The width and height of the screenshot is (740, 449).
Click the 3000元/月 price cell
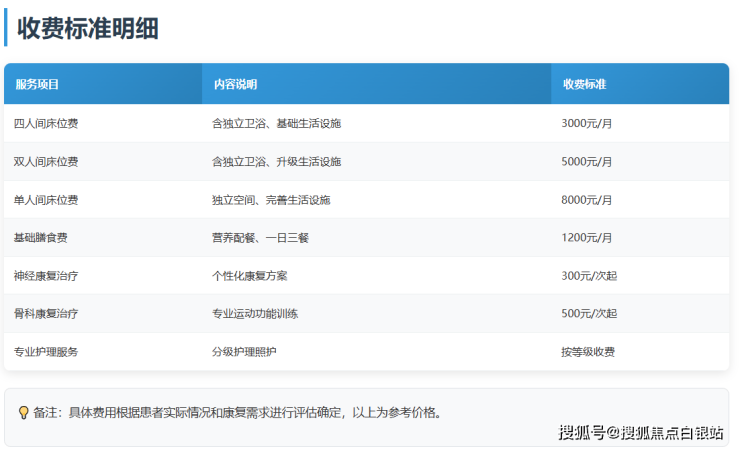tap(587, 124)
